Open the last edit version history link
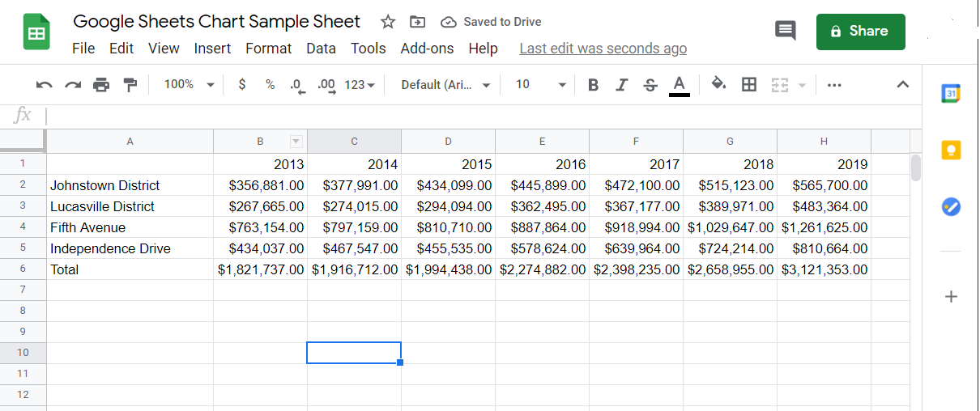The height and width of the screenshot is (411, 980). click(603, 49)
